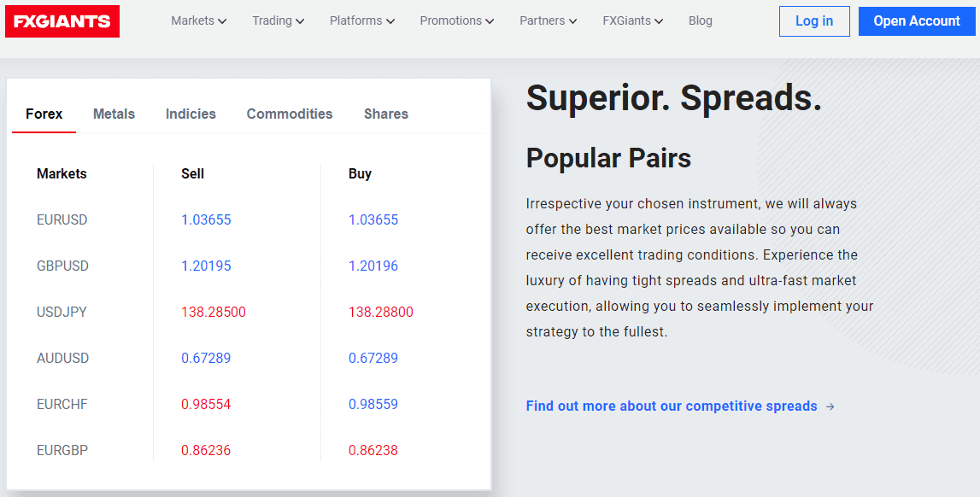Go to the Blog page
The image size is (980, 497).
[700, 20]
